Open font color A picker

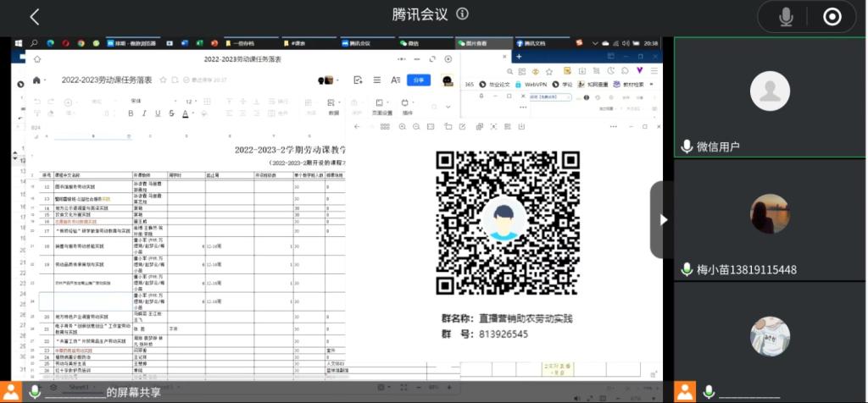[x=186, y=113]
